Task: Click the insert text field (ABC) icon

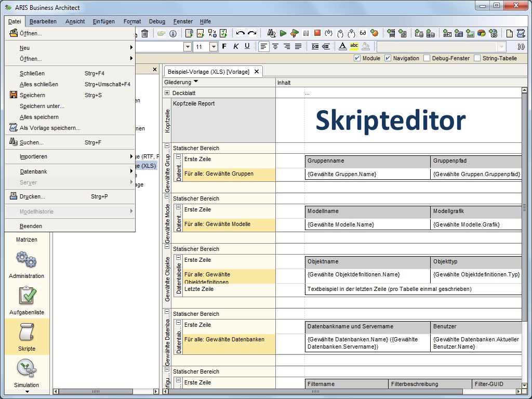Action: 447,33
